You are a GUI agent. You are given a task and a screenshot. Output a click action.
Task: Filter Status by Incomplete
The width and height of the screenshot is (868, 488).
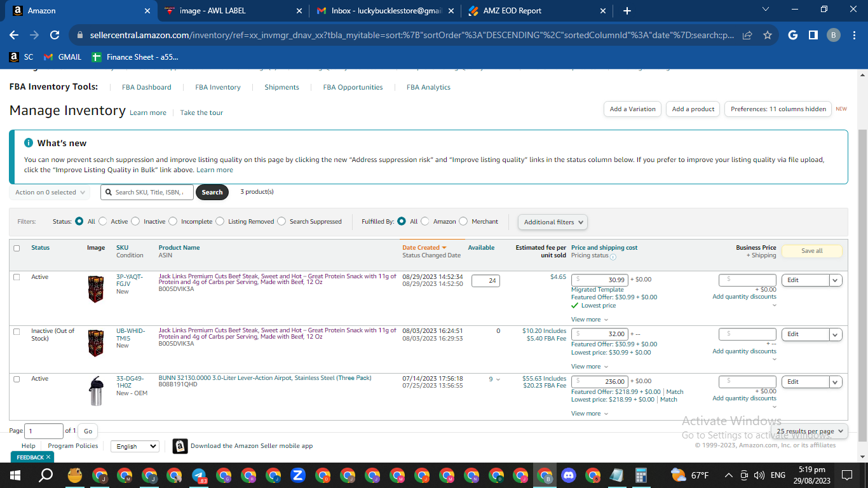click(173, 222)
